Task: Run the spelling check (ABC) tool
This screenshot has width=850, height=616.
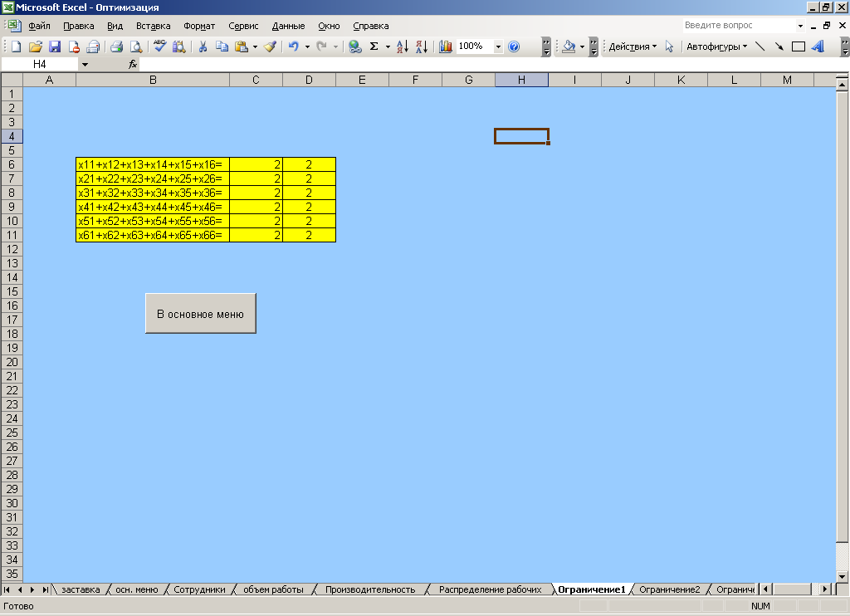Action: click(x=159, y=47)
